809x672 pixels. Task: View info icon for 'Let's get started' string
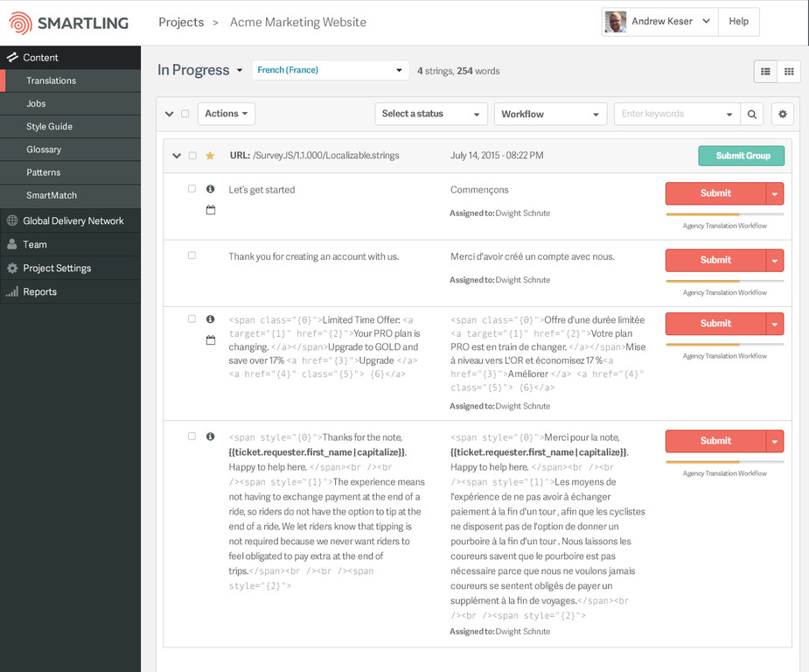coord(210,189)
